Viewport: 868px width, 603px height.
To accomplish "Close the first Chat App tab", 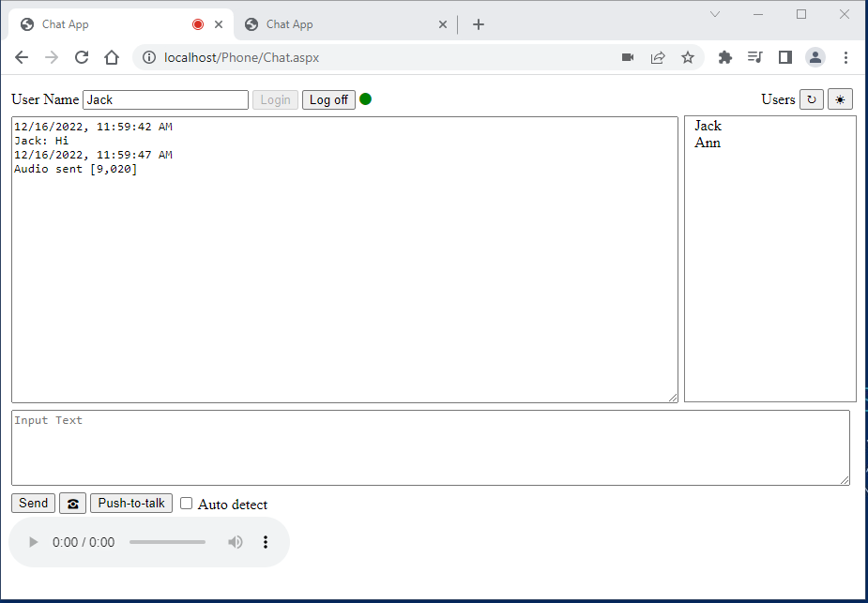I will coord(219,24).
